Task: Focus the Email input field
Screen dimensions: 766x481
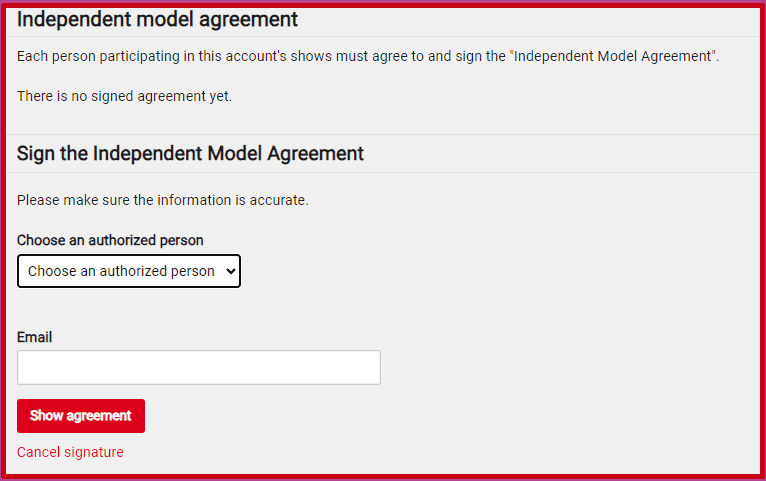Action: 198,367
